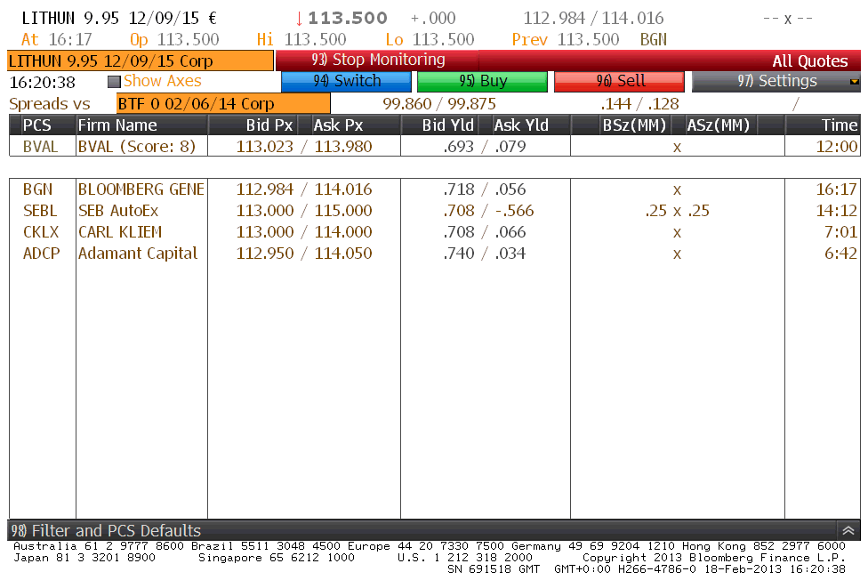Screen dimensions: 868x588
Task: Click the 95) Buy button
Action: click(482, 81)
